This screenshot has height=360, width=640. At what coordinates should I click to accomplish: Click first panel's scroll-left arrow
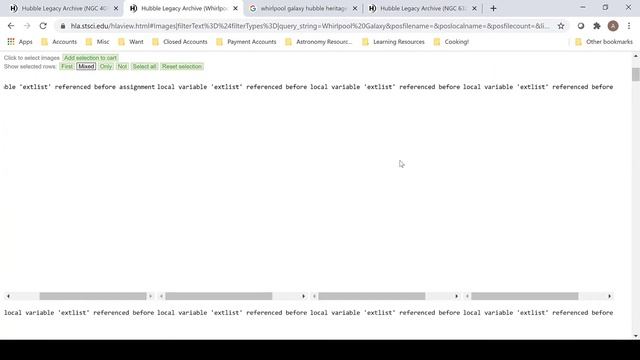pos(8,296)
